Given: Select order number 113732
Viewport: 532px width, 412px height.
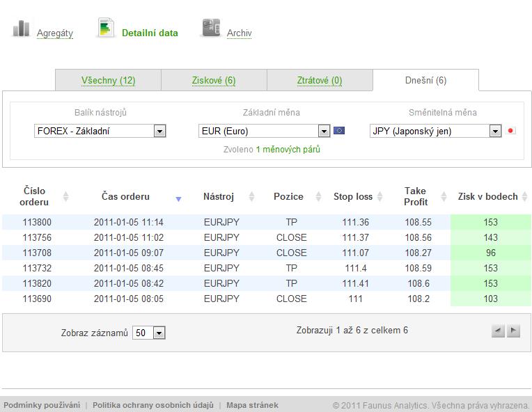Looking at the screenshot, I should pos(37,268).
